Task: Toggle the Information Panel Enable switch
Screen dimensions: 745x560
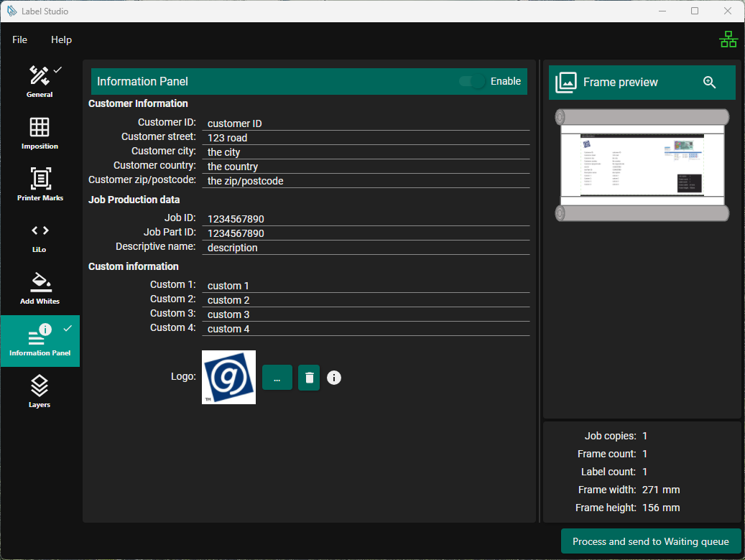Action: (x=473, y=82)
